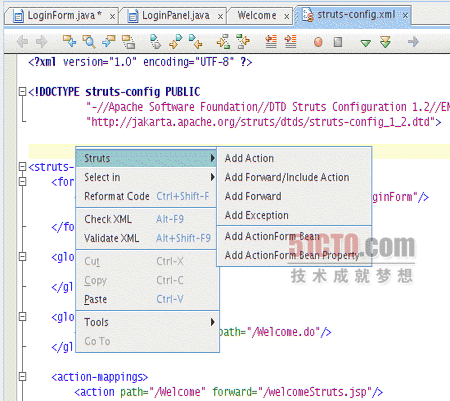This screenshot has width=450, height=401.
Task: Open the LoginForm.java tab
Action: pyautogui.click(x=62, y=16)
